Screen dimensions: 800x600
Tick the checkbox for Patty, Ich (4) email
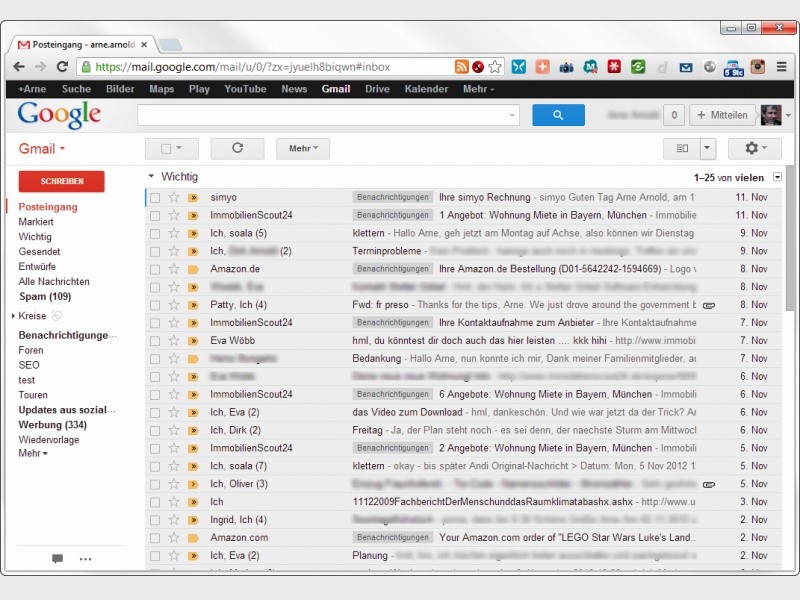pyautogui.click(x=155, y=305)
